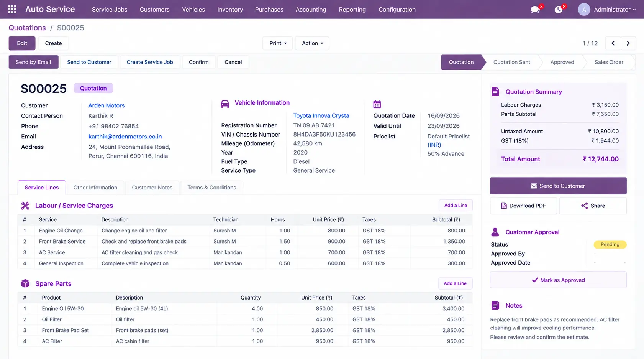Click the Vehicle Information car icon
Viewport: 644px width, 359px height.
pyautogui.click(x=225, y=104)
